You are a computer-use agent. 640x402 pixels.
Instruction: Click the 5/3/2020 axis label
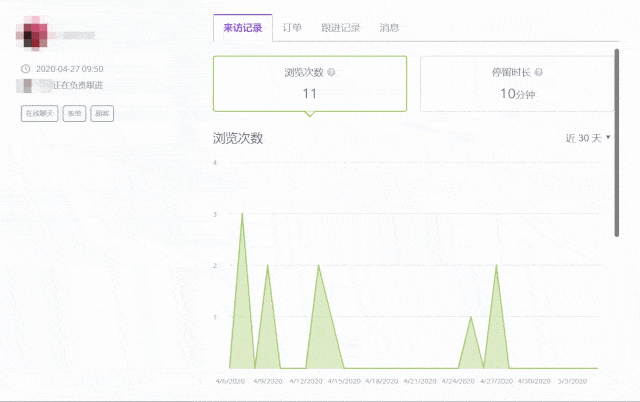[x=572, y=381]
